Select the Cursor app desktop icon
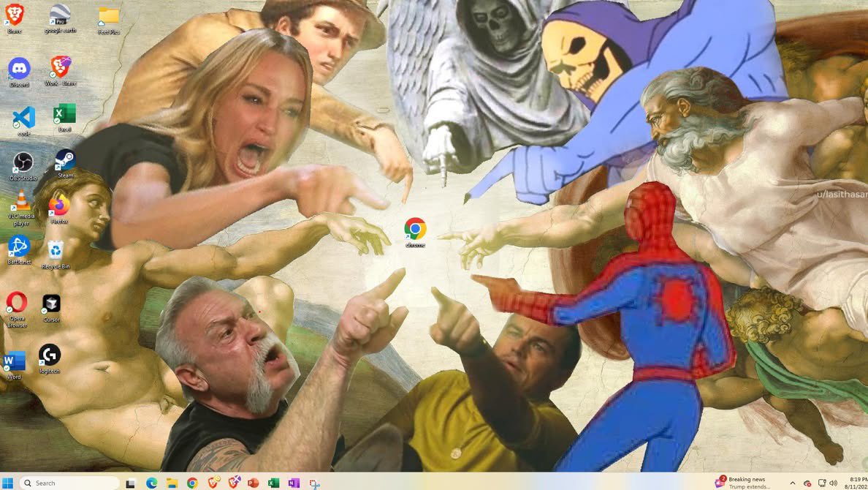Viewport: 868px width, 490px height. (x=51, y=308)
